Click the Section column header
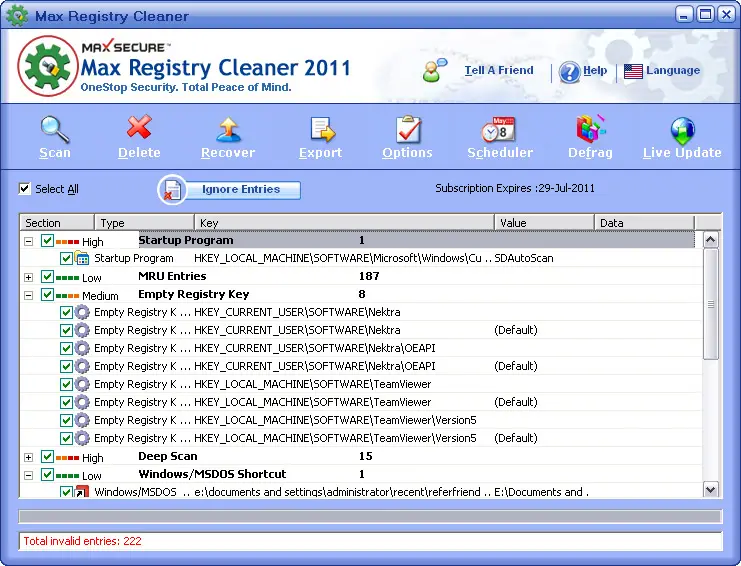 point(57,223)
